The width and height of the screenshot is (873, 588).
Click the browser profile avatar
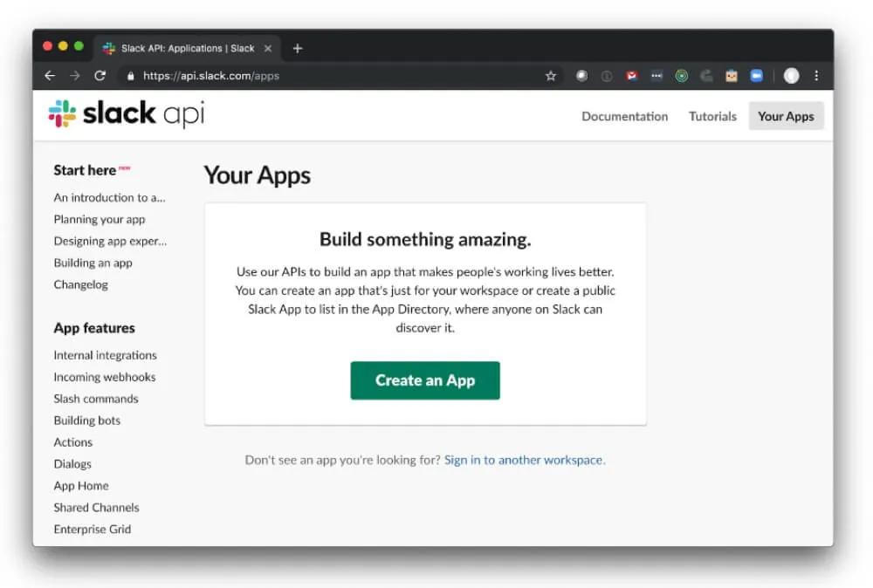[790, 76]
